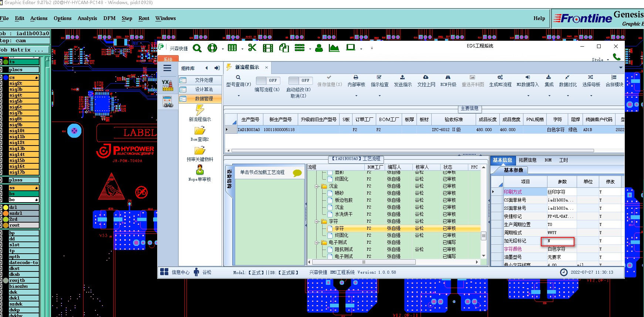
Task: Open the 集成 dropdown arrow
Action: [549, 96]
